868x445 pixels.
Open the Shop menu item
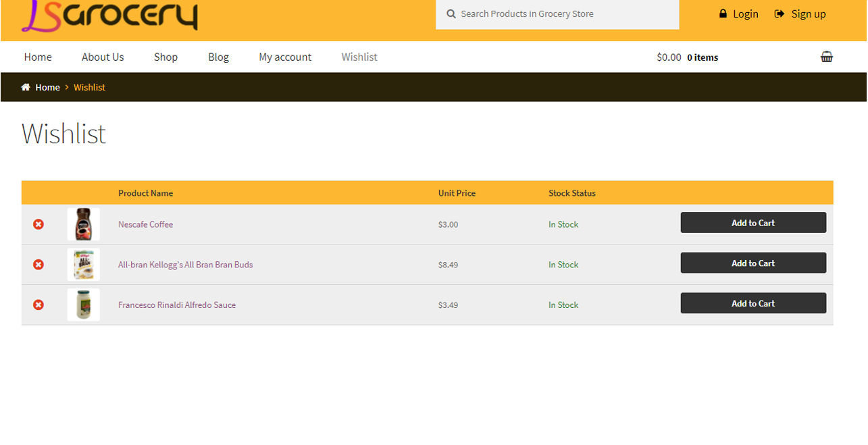pyautogui.click(x=165, y=57)
